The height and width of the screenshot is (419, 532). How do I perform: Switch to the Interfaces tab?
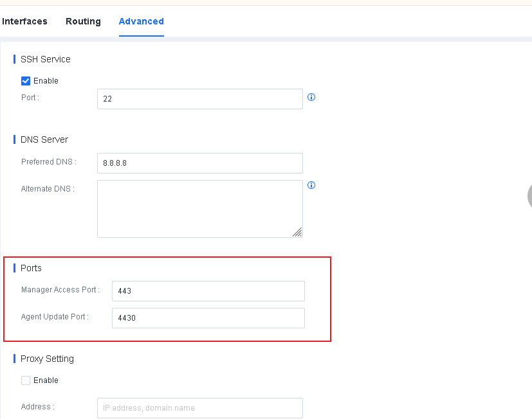(x=24, y=21)
